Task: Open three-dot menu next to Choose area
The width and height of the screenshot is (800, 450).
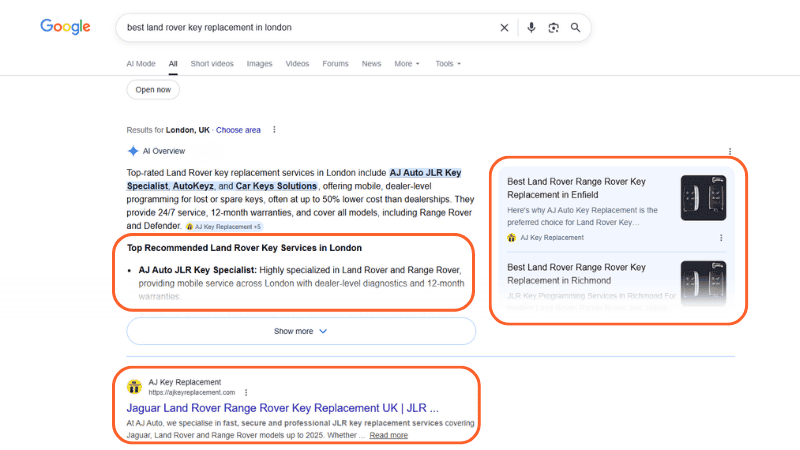Action: (274, 130)
